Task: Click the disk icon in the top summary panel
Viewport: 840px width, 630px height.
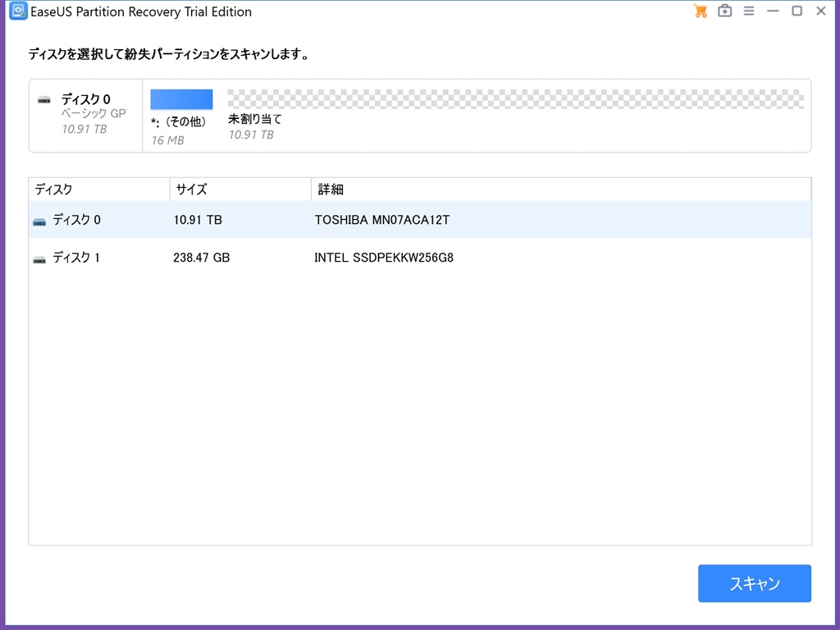Action: (44, 99)
